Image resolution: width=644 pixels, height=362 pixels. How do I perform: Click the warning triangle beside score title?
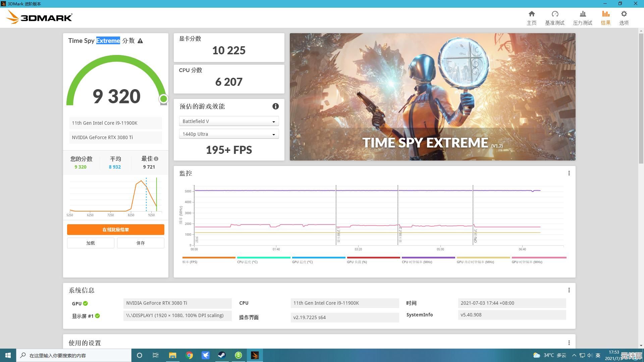[x=140, y=41]
